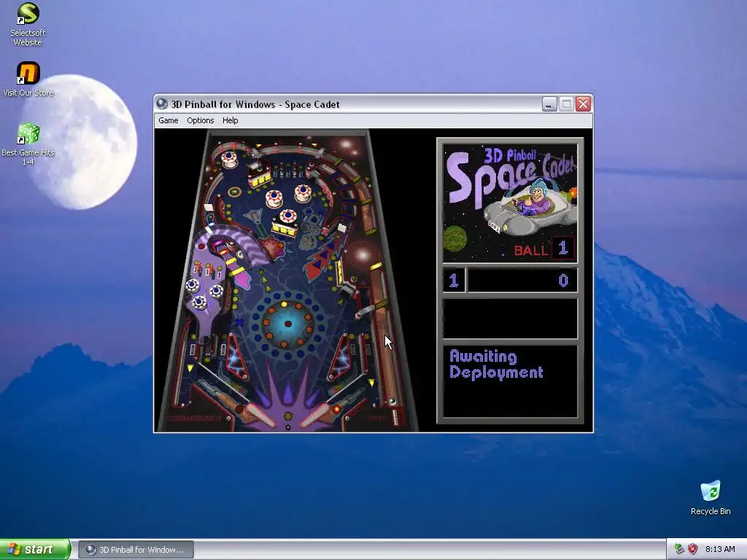Viewport: 747px width, 560px height.
Task: Open the Options menu
Action: (x=200, y=120)
